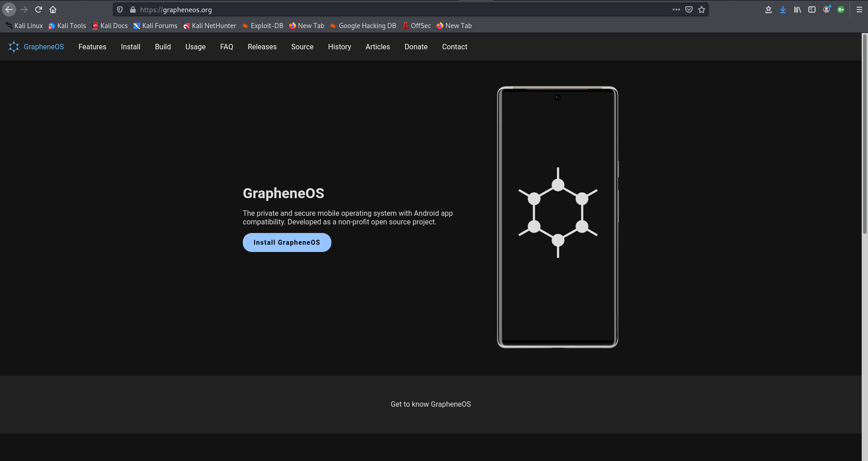This screenshot has width=868, height=461.
Task: Show tracking protection shield info
Action: (120, 10)
